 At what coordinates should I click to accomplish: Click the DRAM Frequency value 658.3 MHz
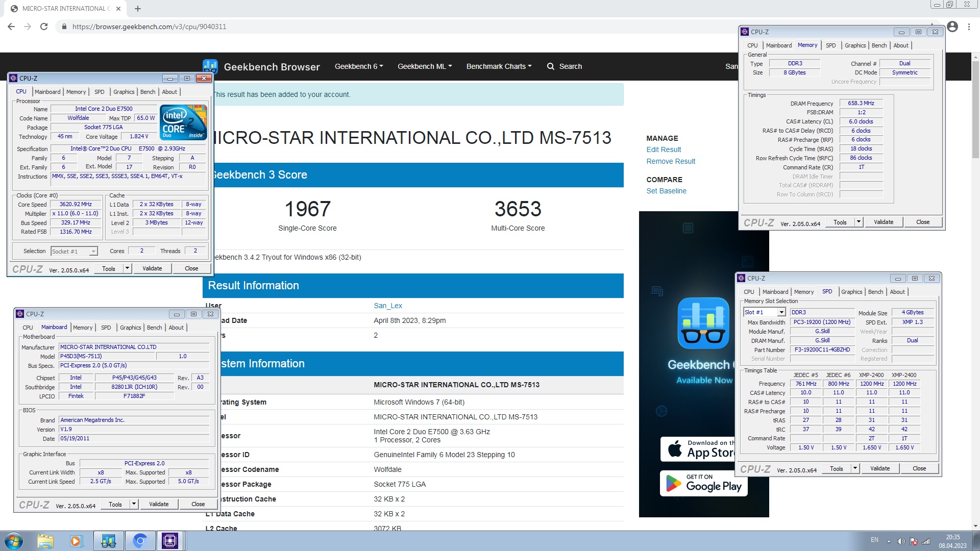click(x=861, y=103)
